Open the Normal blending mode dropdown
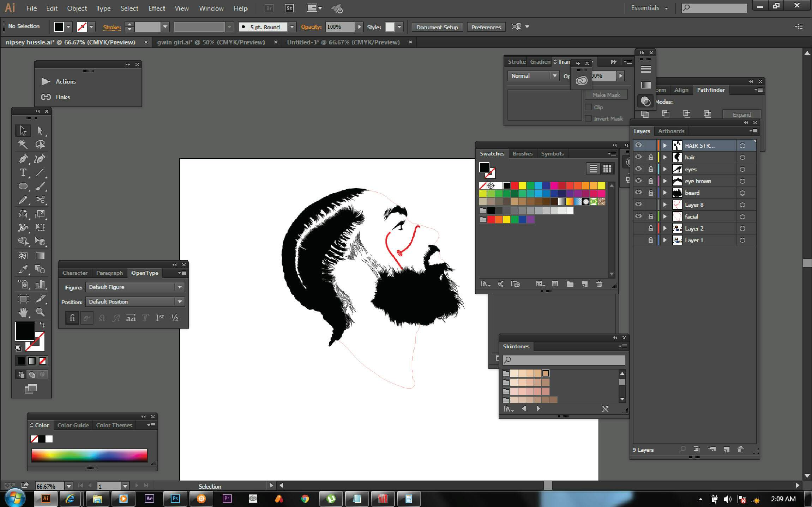The width and height of the screenshot is (812, 507). coord(554,76)
